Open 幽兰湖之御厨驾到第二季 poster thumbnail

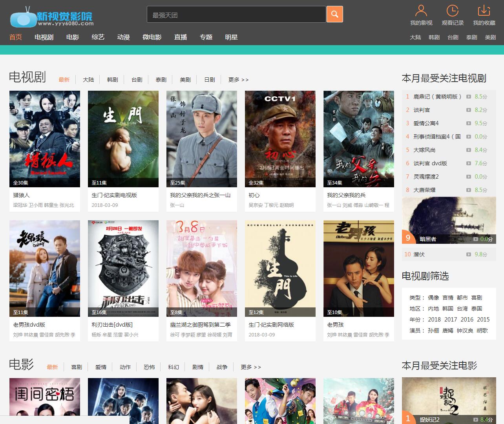(x=202, y=269)
